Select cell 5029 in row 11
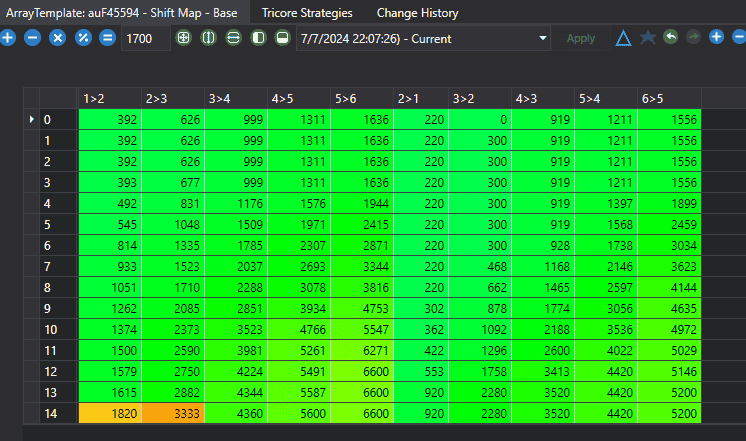The height and width of the screenshot is (441, 746). (x=669, y=351)
